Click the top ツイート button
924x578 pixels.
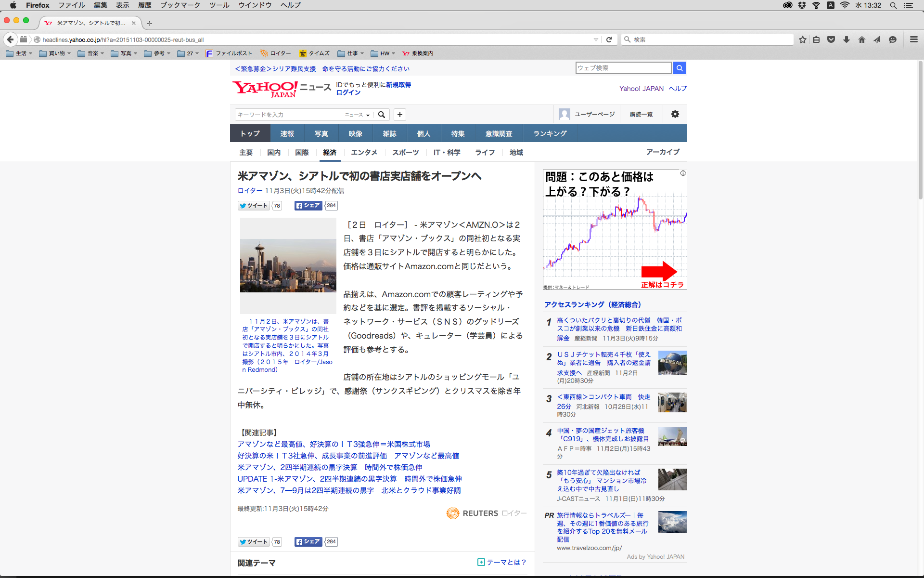tap(254, 206)
